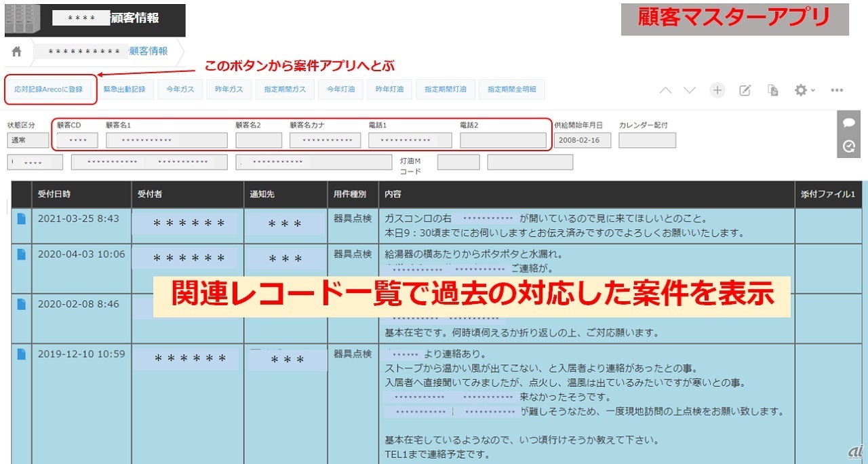Click the 用件種別 column header

pyautogui.click(x=353, y=195)
